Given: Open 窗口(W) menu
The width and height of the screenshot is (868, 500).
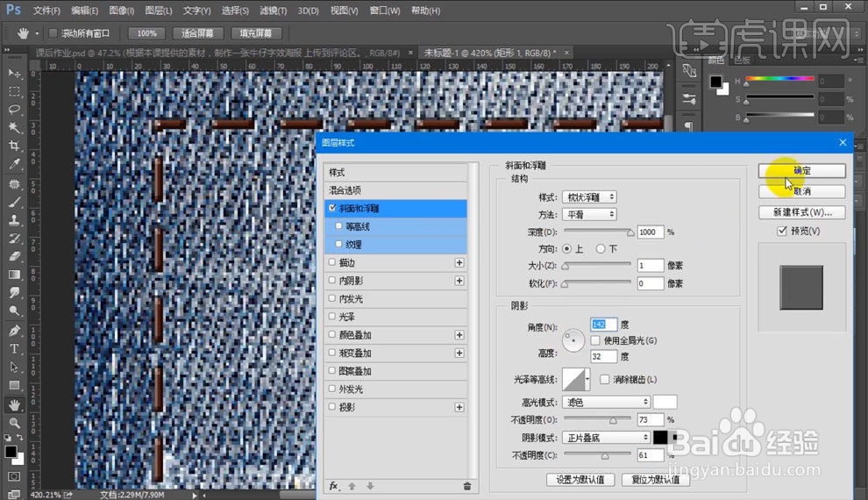Looking at the screenshot, I should (x=385, y=11).
